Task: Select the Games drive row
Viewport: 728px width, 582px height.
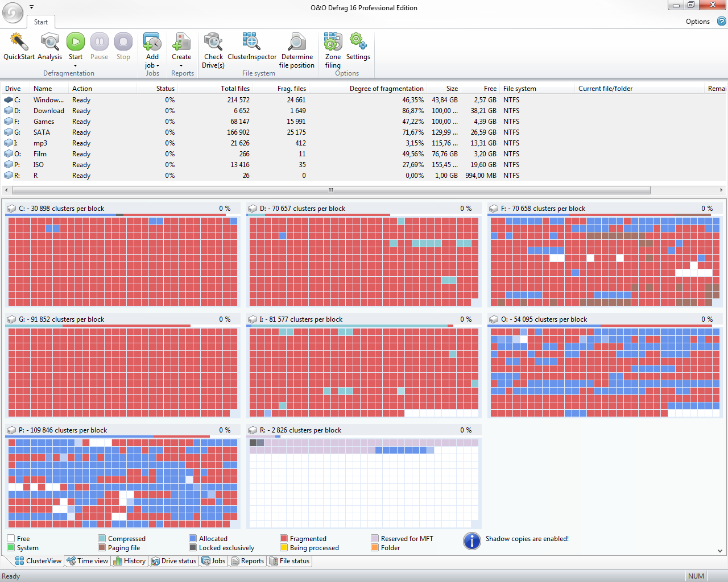Action: (364, 122)
